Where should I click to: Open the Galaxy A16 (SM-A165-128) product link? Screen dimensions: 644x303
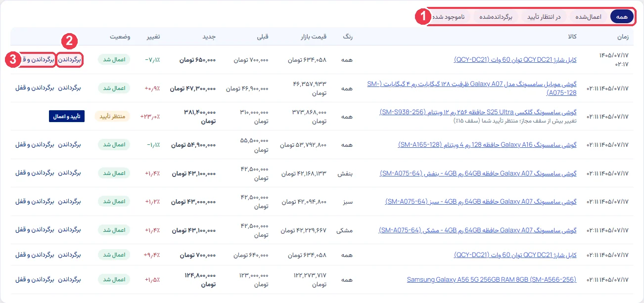click(487, 145)
